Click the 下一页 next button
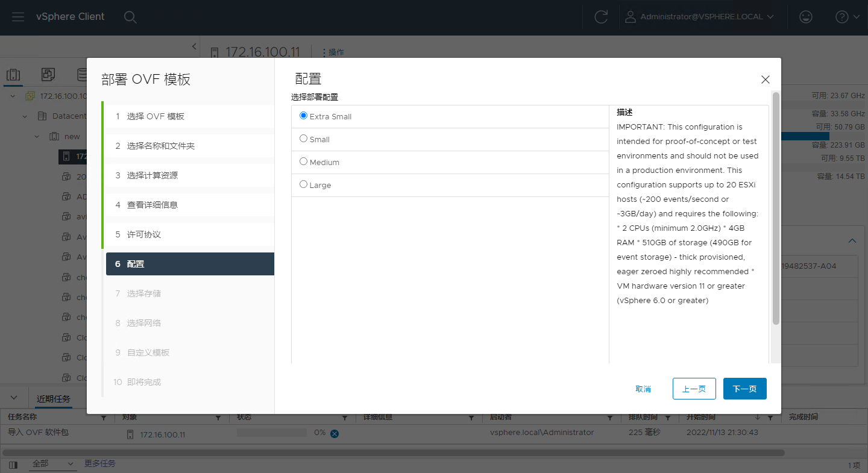The width and height of the screenshot is (868, 473). [x=744, y=389]
